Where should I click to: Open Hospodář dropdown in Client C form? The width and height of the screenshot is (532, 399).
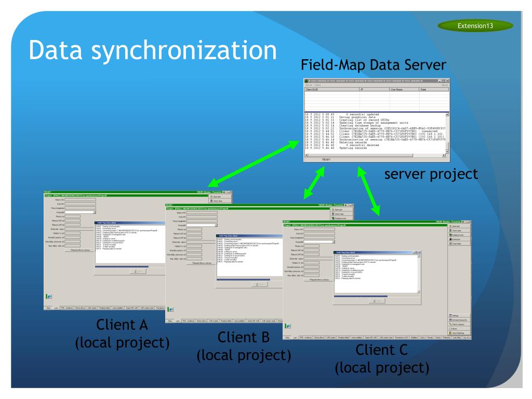tap(334, 242)
